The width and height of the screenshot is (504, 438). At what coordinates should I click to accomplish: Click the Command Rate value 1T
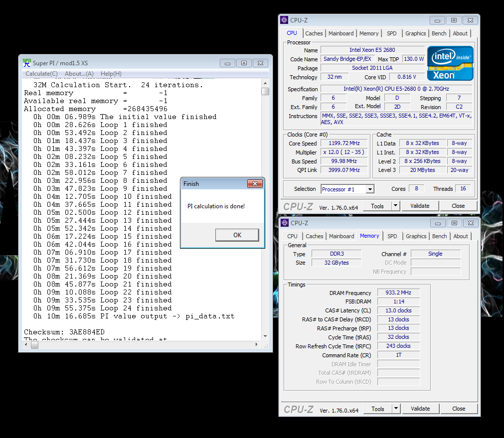pyautogui.click(x=398, y=355)
